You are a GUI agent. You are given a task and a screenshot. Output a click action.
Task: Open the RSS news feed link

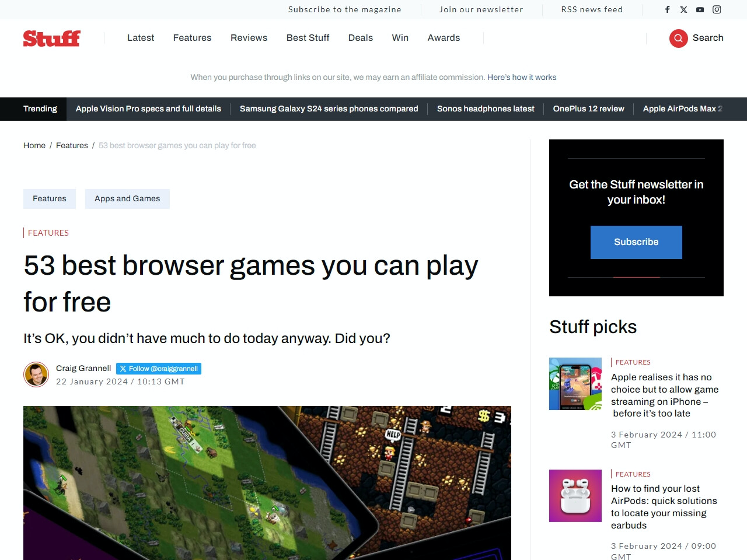click(592, 9)
